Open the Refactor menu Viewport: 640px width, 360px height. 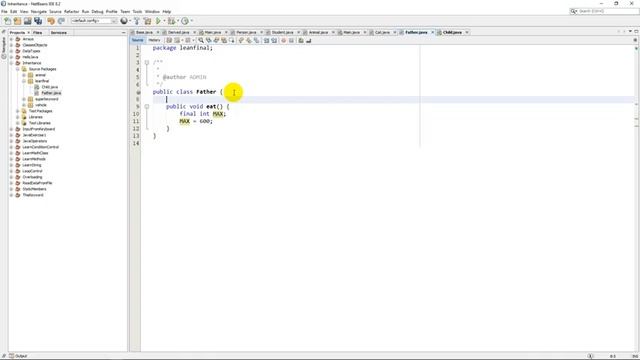[71, 11]
